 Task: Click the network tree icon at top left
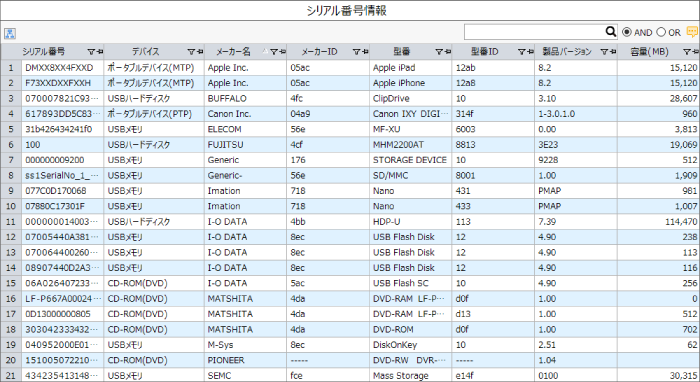(x=10, y=33)
